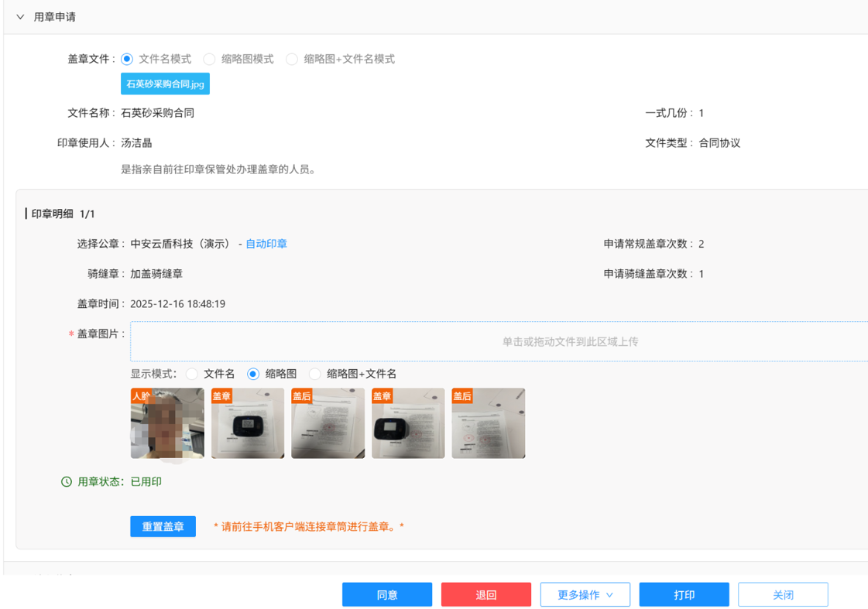Collapse the 用章申请 section chevron
This screenshot has width=868, height=609.
pos(20,17)
